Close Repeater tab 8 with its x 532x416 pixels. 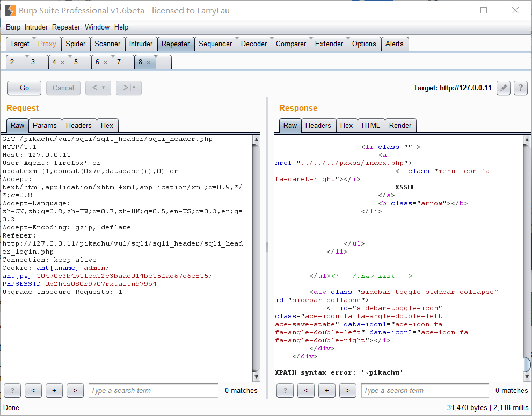pos(148,62)
